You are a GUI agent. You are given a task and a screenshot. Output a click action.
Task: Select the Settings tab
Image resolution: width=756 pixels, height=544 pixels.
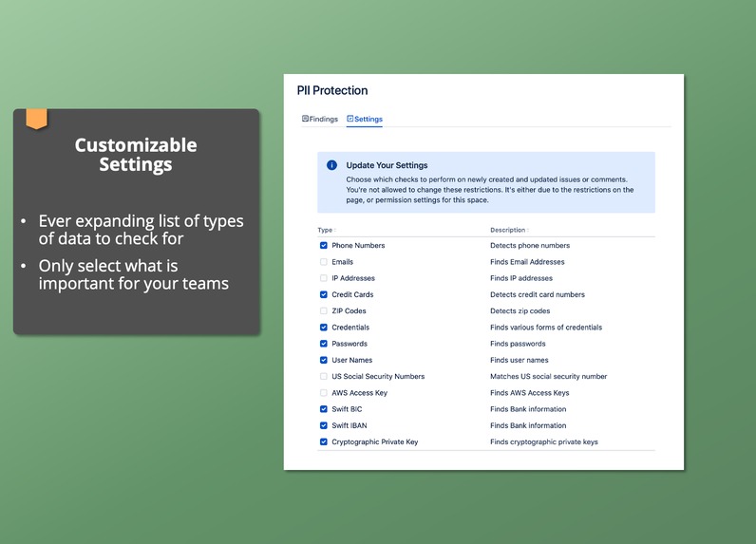click(365, 119)
